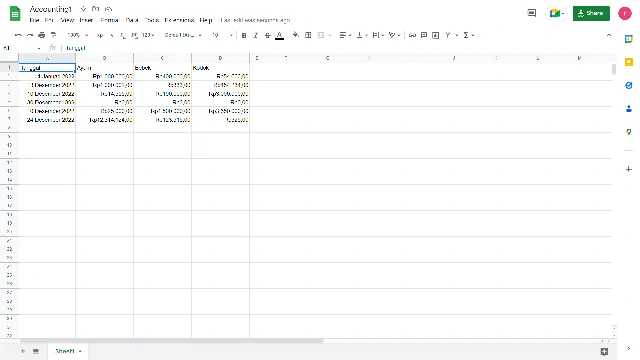Select the Sheet1 tab
The image size is (640, 360).
pyautogui.click(x=68, y=351)
